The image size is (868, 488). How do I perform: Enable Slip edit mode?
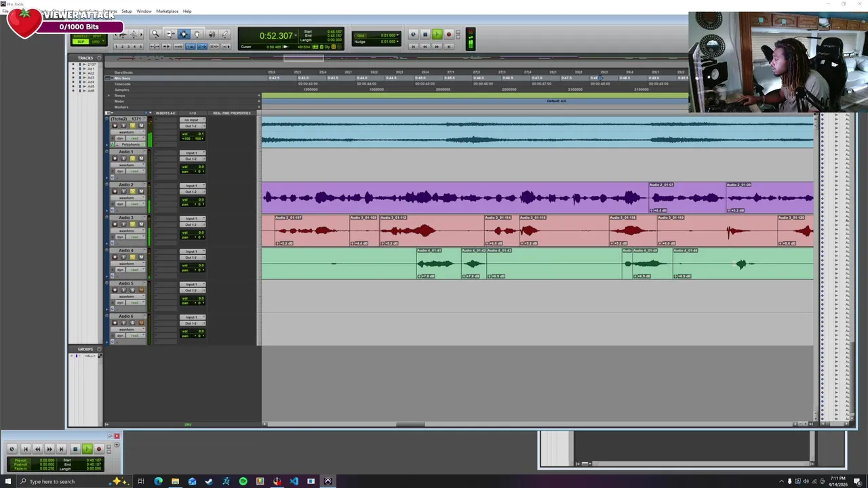tap(81, 42)
